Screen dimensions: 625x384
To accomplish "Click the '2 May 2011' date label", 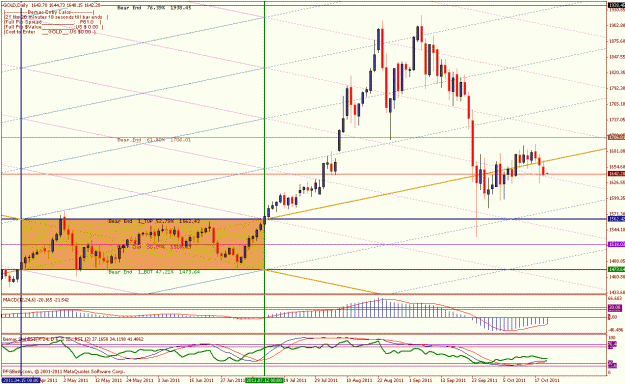I will coord(76,380).
